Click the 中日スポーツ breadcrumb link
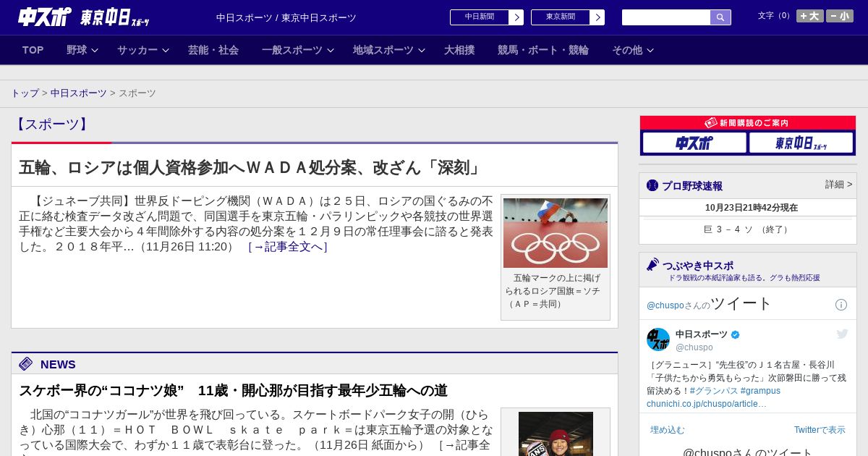The height and width of the screenshot is (456, 868). pos(79,93)
